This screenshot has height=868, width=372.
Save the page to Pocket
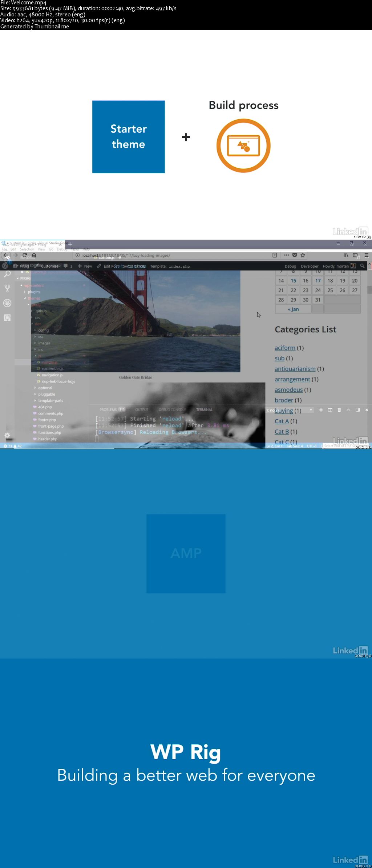(x=295, y=255)
